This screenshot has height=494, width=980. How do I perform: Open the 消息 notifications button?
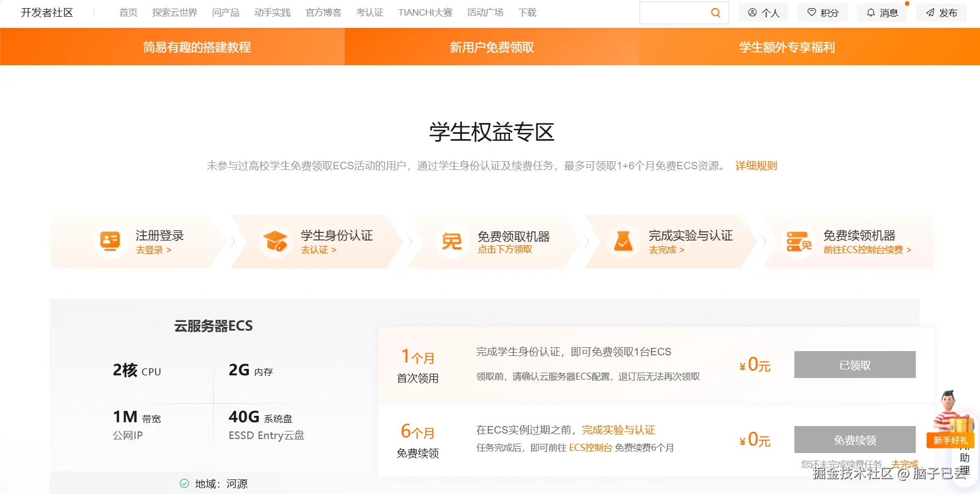click(x=882, y=13)
